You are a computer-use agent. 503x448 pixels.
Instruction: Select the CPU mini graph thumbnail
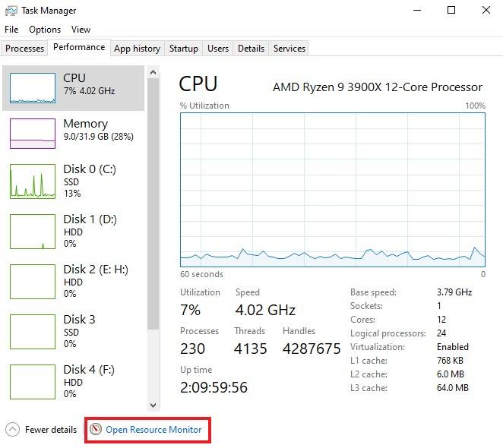(33, 88)
